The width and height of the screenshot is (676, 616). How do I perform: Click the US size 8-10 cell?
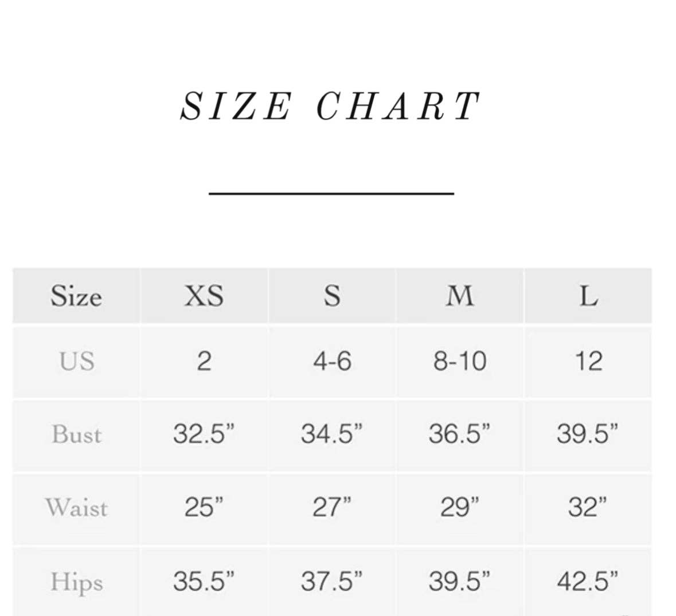460,362
